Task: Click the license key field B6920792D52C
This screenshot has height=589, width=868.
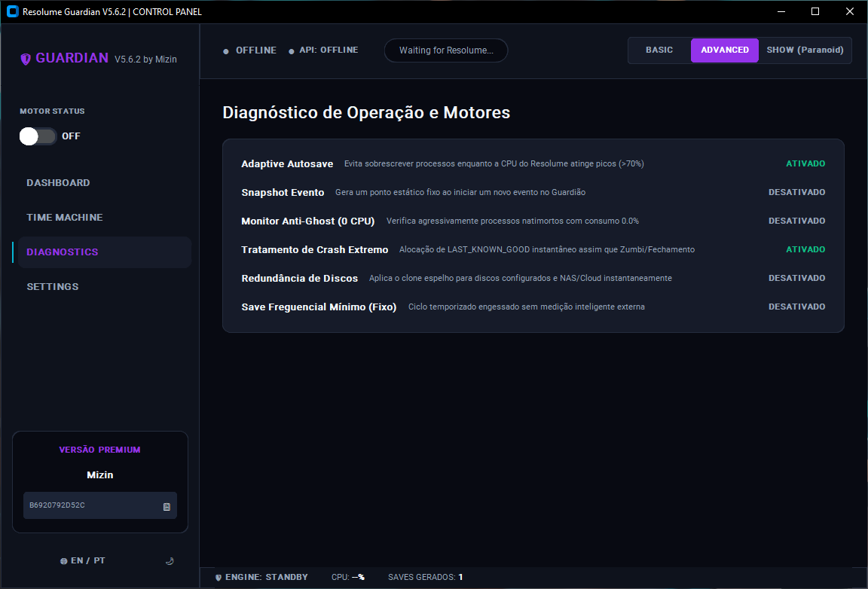Action: tap(100, 505)
